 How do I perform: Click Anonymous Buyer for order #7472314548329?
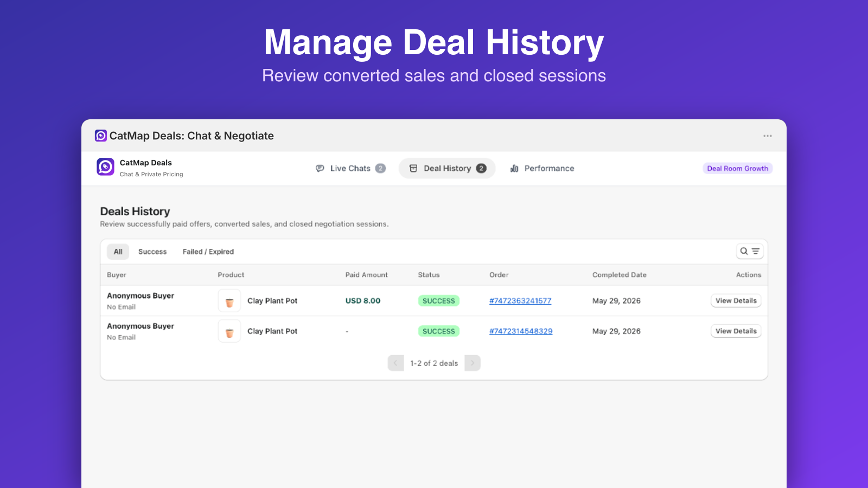click(141, 326)
